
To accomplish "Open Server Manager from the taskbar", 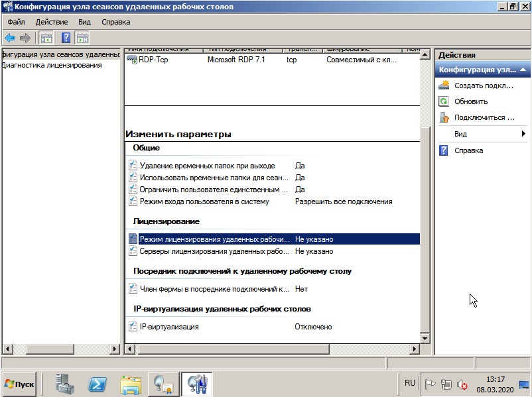I will 65,384.
